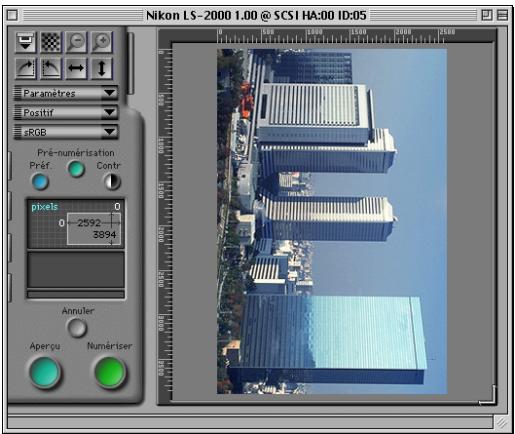The width and height of the screenshot is (515, 434).
Task: Open the Paramètres dropdown
Action: 66,93
